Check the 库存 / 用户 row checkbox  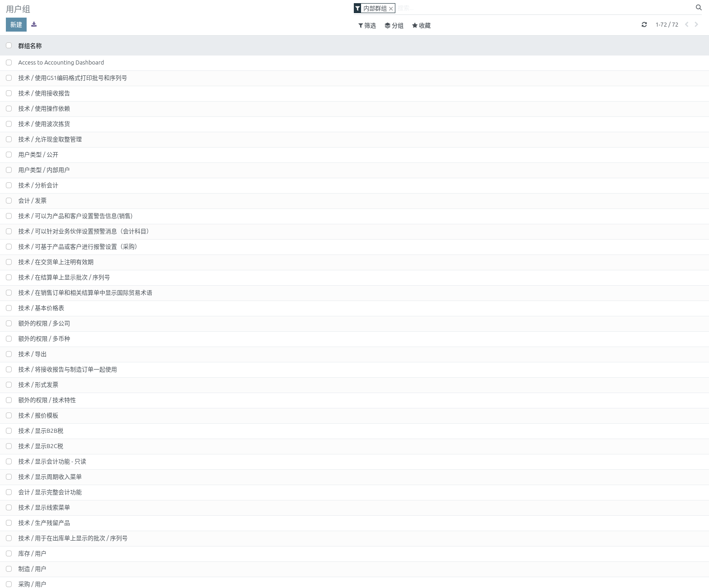tap(9, 554)
